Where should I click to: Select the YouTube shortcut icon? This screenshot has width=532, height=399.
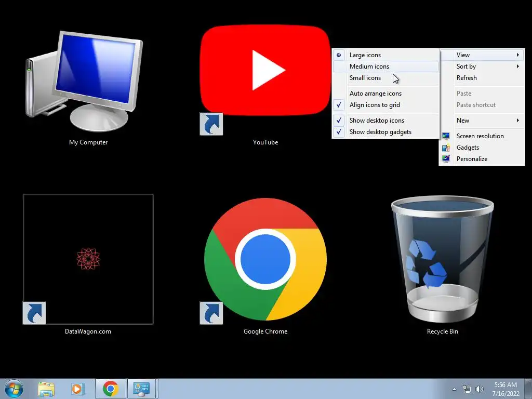click(265, 70)
